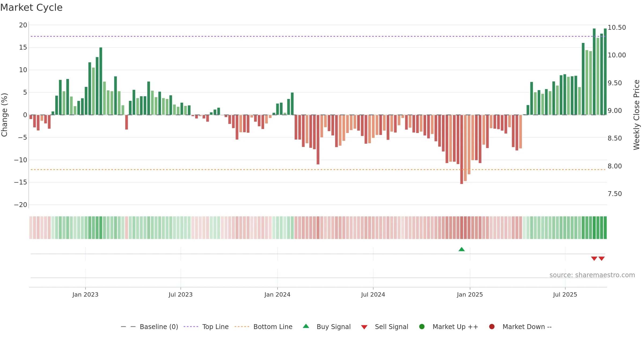Image resolution: width=644 pixels, height=362 pixels.
Task: Toggle the Sell Signal legend entry
Action: 385,327
